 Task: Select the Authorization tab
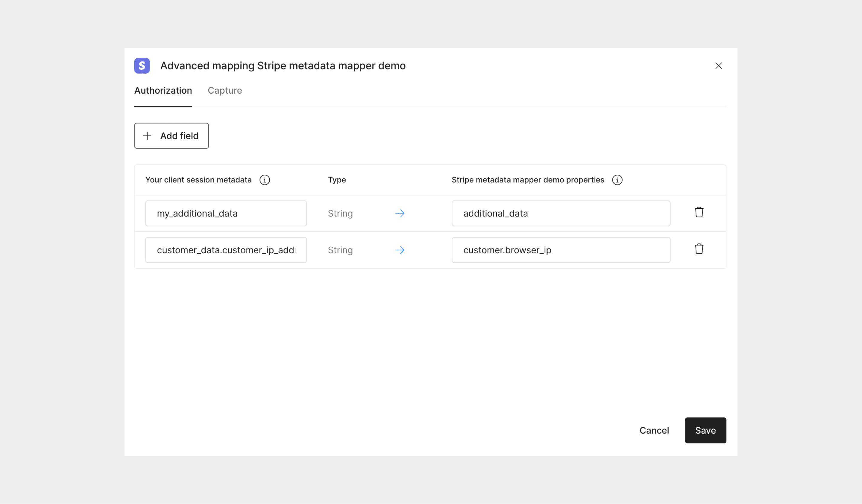pyautogui.click(x=163, y=90)
